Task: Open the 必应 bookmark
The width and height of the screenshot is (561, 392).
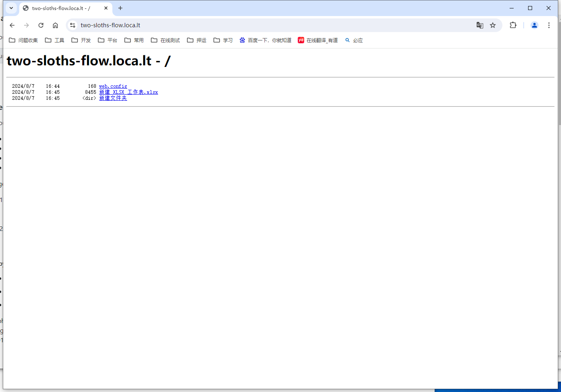Action: point(354,40)
